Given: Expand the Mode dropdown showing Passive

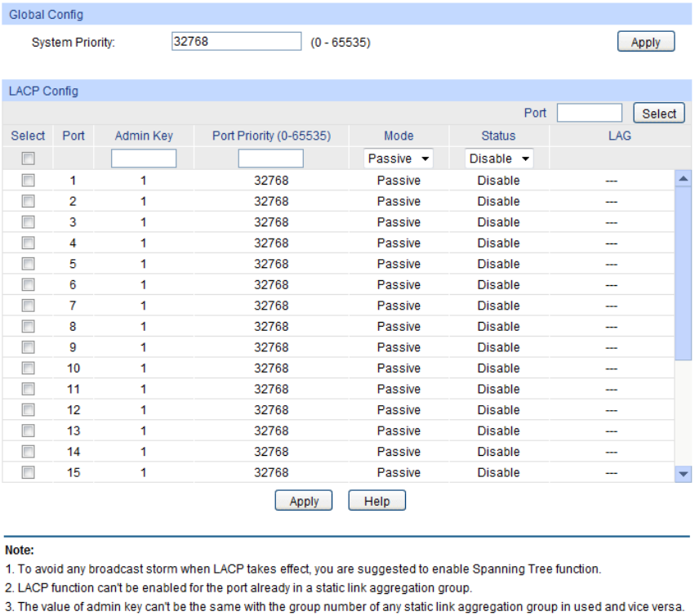Looking at the screenshot, I should pos(399,158).
